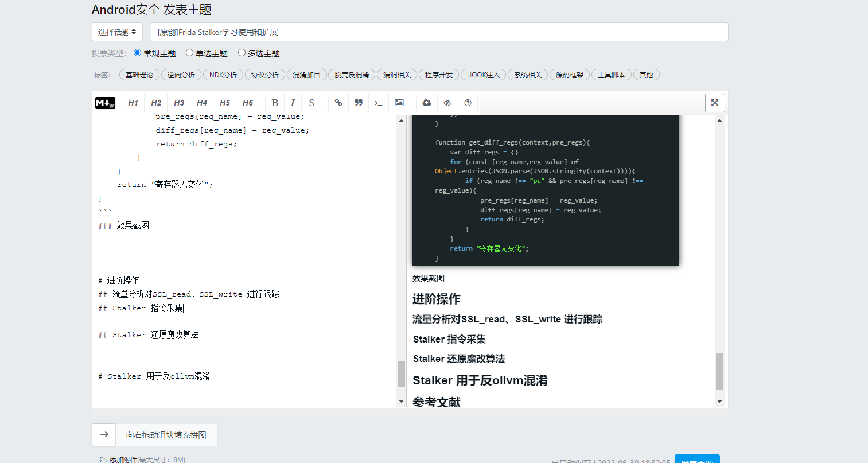Image resolution: width=868 pixels, height=463 pixels.
Task: Click the editor pane scrollbar thumb
Action: [401, 374]
